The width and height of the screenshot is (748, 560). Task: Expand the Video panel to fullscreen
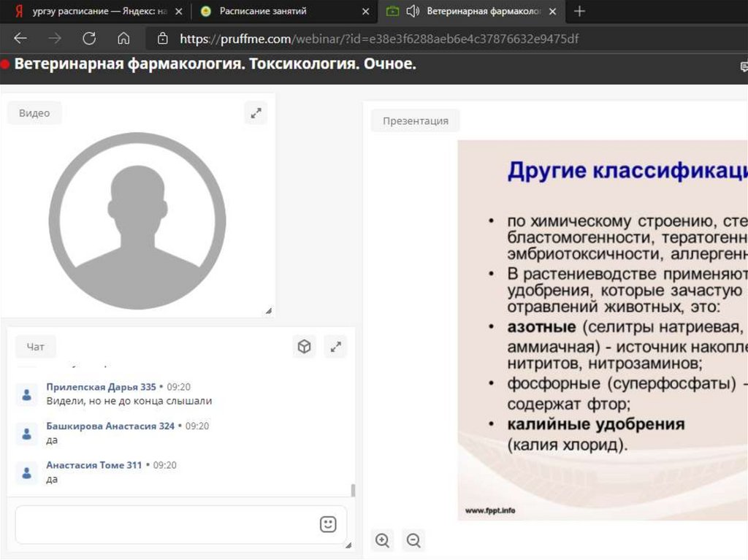pyautogui.click(x=256, y=113)
